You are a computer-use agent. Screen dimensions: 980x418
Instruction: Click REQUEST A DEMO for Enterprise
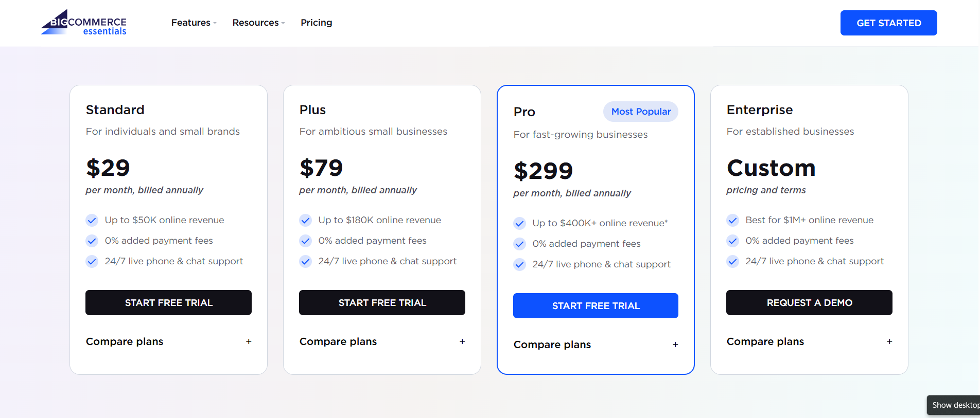click(809, 303)
